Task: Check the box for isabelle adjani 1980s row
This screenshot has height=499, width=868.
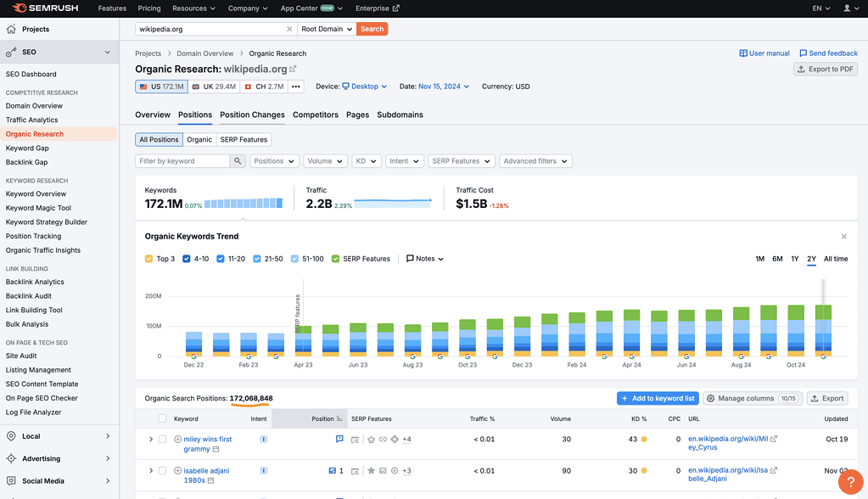Action: click(x=162, y=471)
